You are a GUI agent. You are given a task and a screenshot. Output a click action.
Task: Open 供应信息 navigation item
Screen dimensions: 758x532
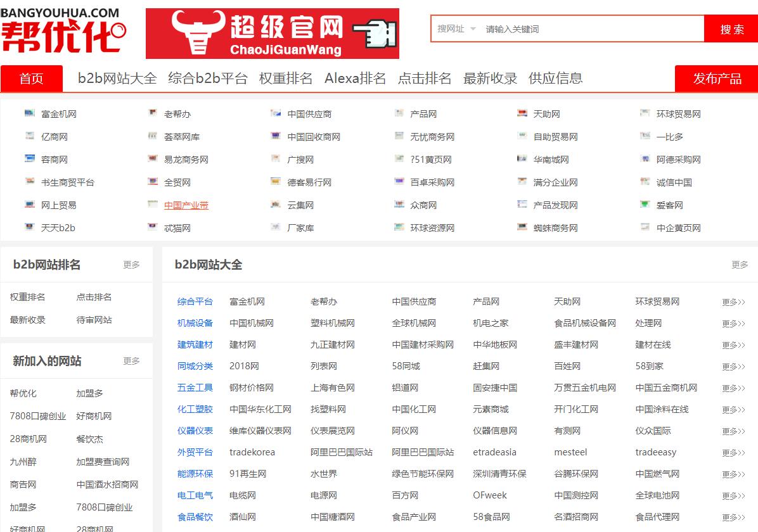(x=555, y=79)
